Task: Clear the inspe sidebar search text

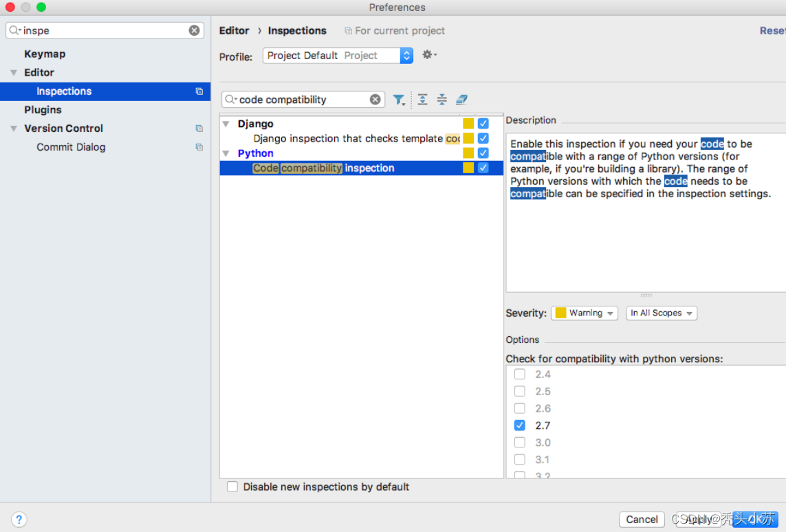Action: 194,30
